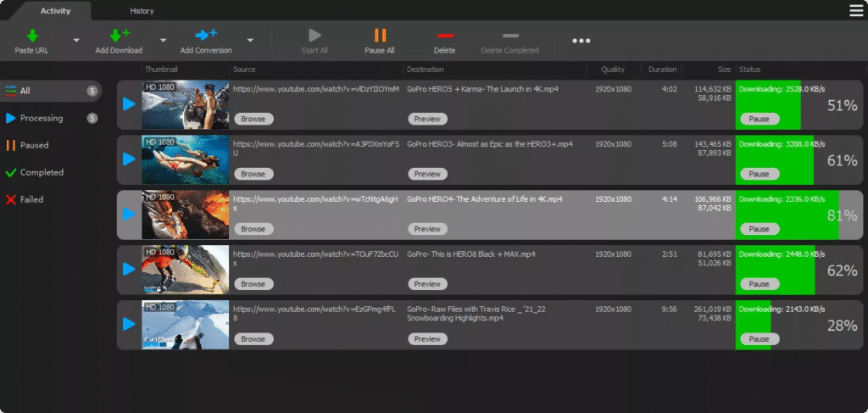This screenshot has width=868, height=413.
Task: Switch to the Activity tab
Action: 55,11
